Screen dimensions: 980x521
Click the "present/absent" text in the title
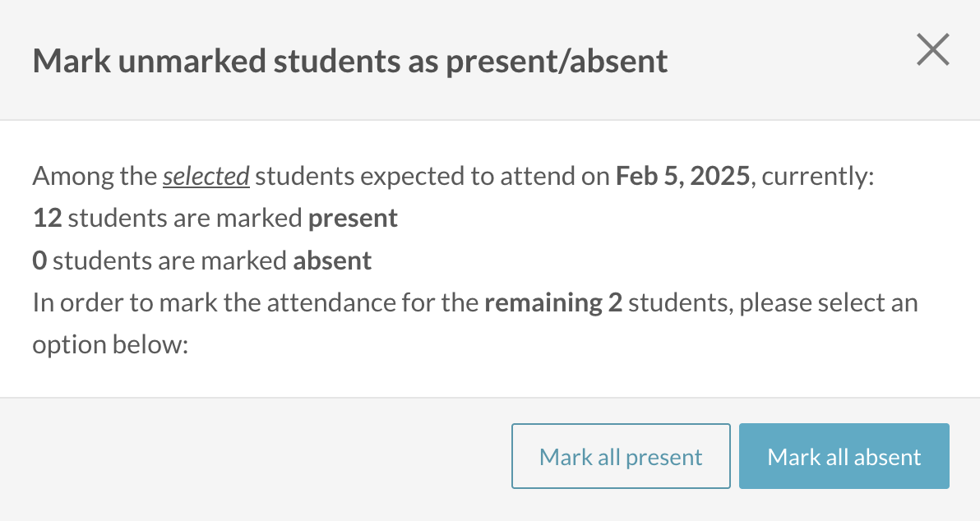[x=557, y=62]
